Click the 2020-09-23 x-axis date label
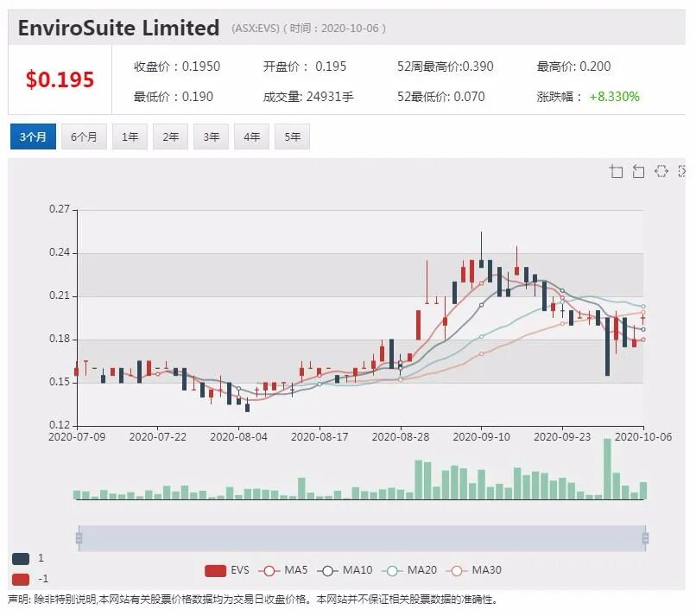The width and height of the screenshot is (696, 616). click(x=562, y=437)
